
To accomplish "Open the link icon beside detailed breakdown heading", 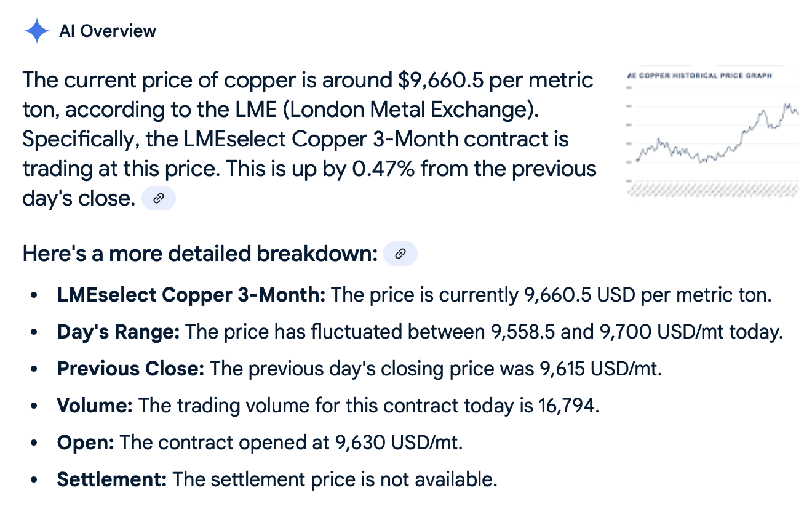I will 400,254.
